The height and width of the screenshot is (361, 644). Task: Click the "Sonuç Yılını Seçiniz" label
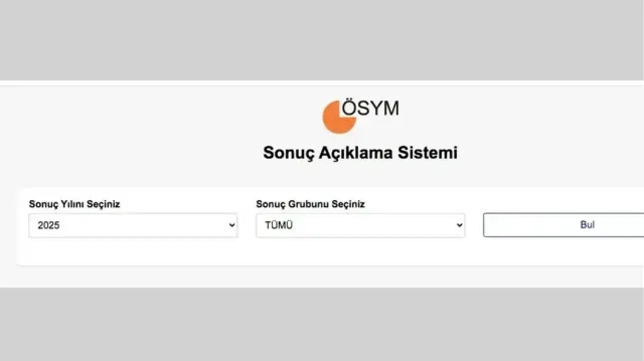[74, 204]
